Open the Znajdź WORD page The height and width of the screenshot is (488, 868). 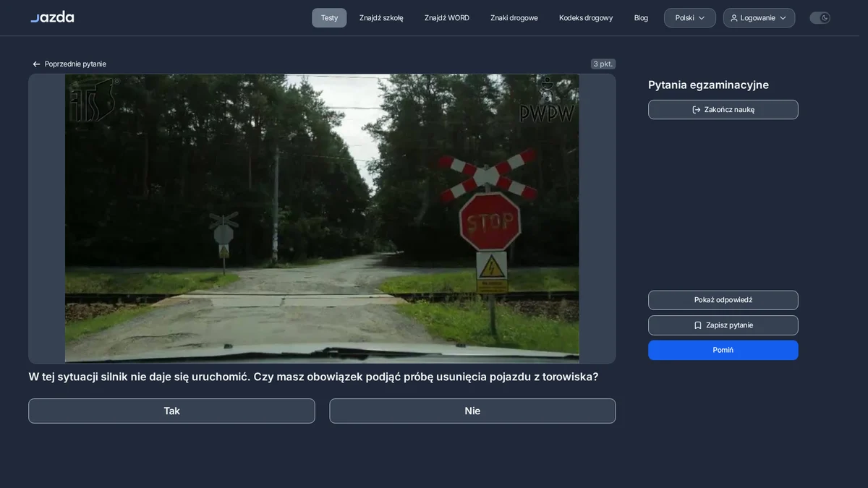(x=447, y=18)
